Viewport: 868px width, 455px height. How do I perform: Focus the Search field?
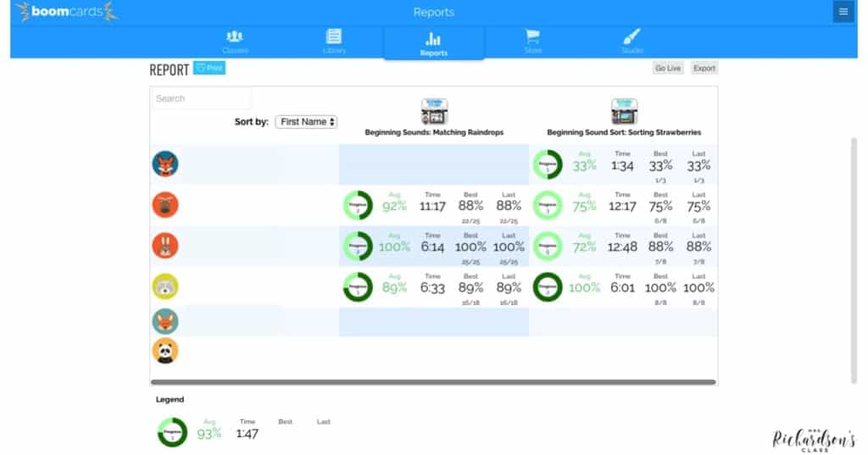pos(202,98)
